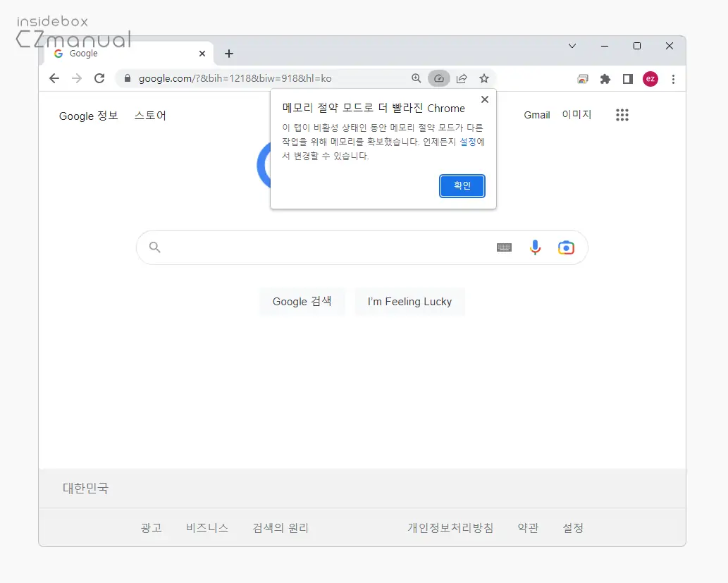
Task: Start voice search with microphone
Action: pyautogui.click(x=536, y=247)
